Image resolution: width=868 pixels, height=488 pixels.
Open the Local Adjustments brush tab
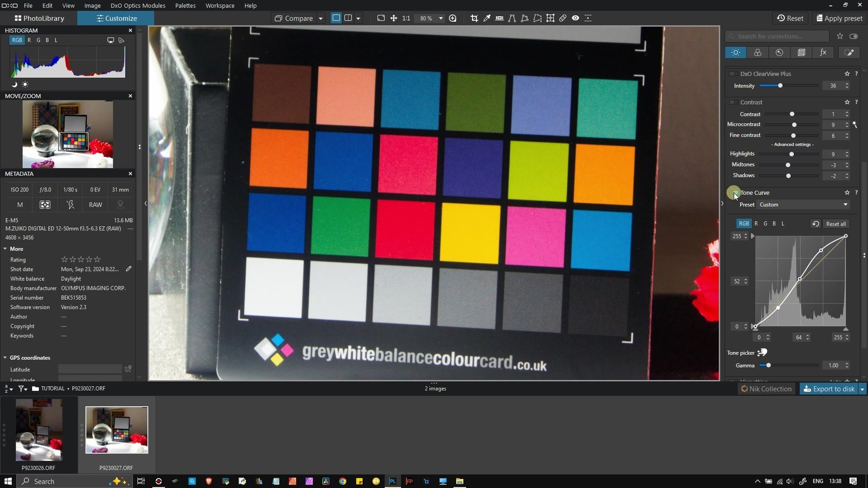coord(849,53)
